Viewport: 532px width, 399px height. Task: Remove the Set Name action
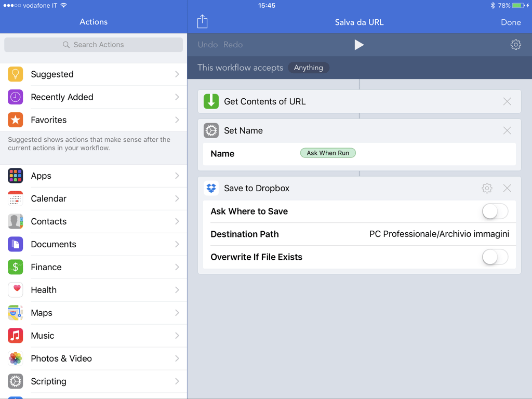click(x=507, y=130)
